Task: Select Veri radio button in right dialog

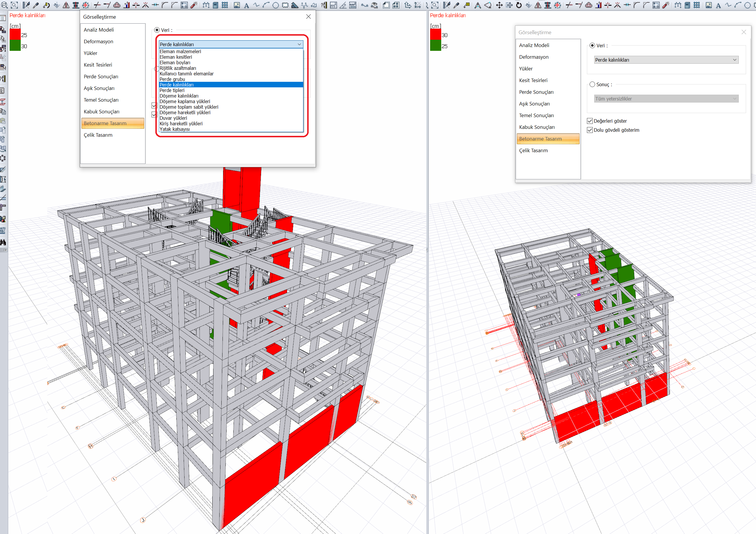Action: pyautogui.click(x=592, y=46)
